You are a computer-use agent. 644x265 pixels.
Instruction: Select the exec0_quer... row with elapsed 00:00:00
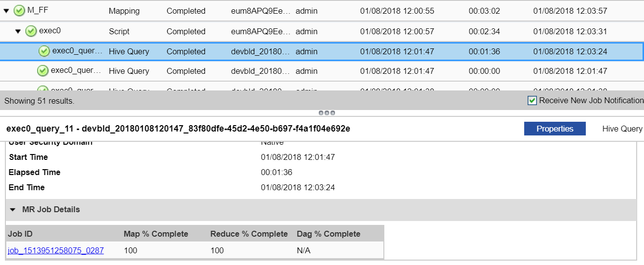pyautogui.click(x=321, y=71)
